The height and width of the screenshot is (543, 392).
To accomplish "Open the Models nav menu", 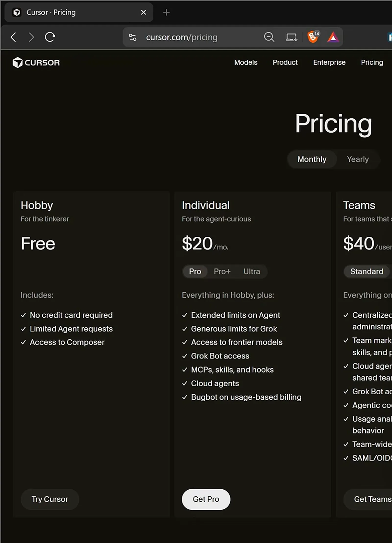I will pyautogui.click(x=246, y=62).
